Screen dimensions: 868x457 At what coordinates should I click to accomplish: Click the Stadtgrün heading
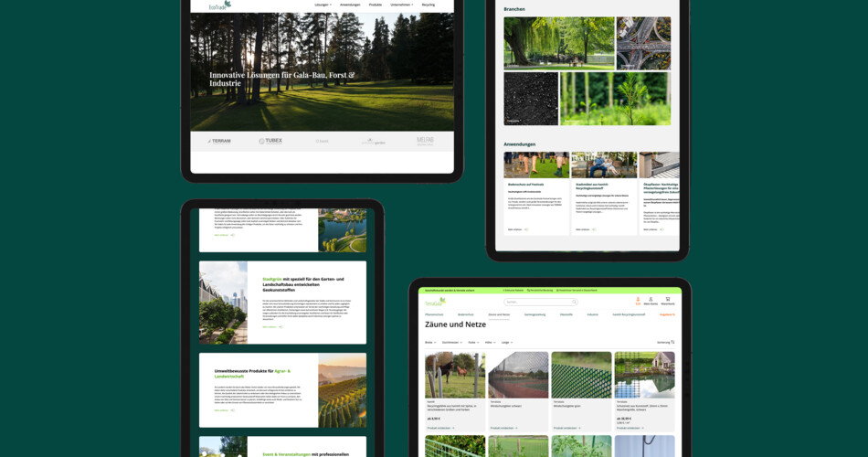point(302,284)
